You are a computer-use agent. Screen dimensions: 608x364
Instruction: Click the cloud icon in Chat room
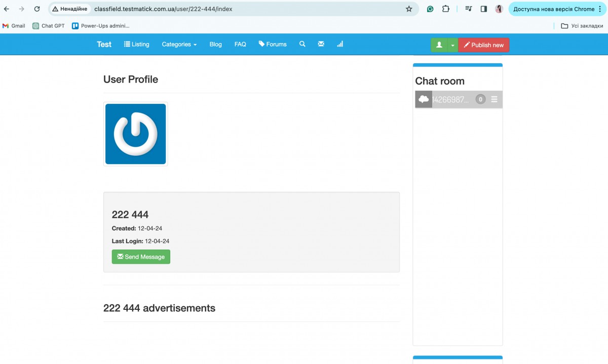(x=424, y=99)
